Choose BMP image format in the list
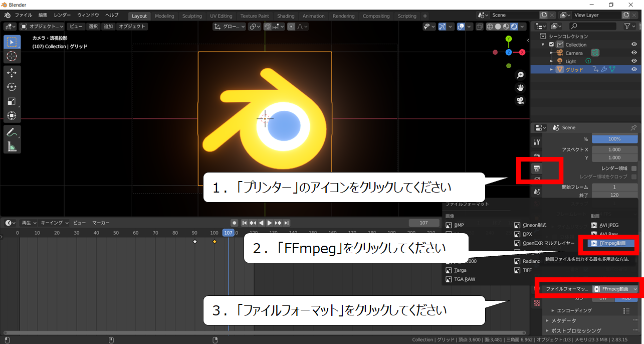The width and height of the screenshot is (644, 344). pos(455,225)
